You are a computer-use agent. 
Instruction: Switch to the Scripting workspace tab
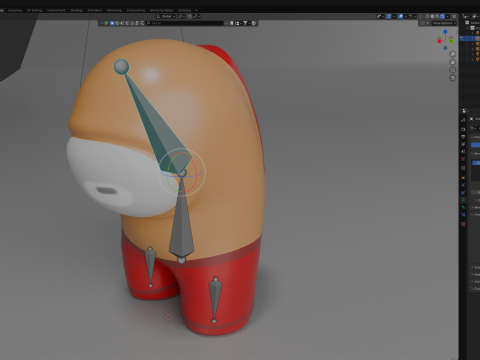pos(185,10)
